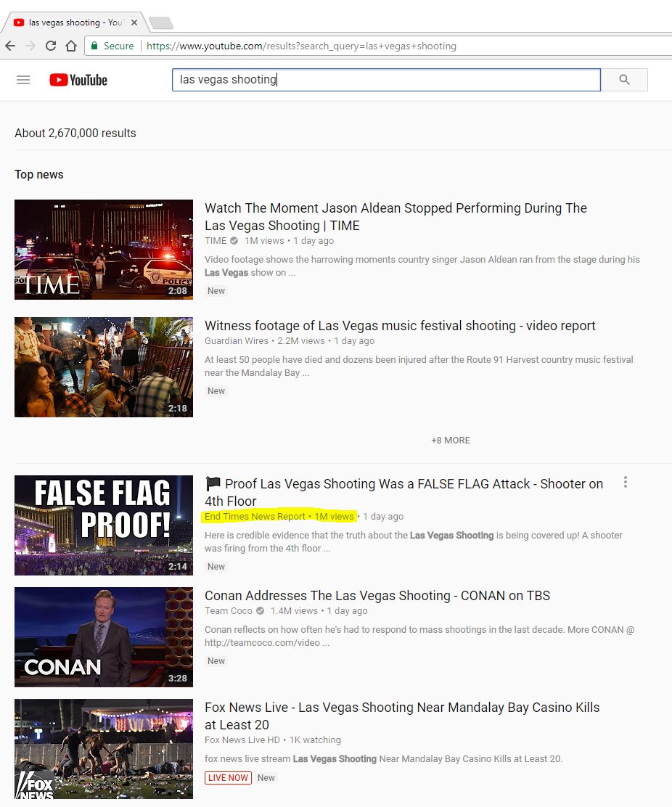Screen dimensions: 672x807
Task: Click '1K watching' on Fox News stream
Action: (x=315, y=740)
